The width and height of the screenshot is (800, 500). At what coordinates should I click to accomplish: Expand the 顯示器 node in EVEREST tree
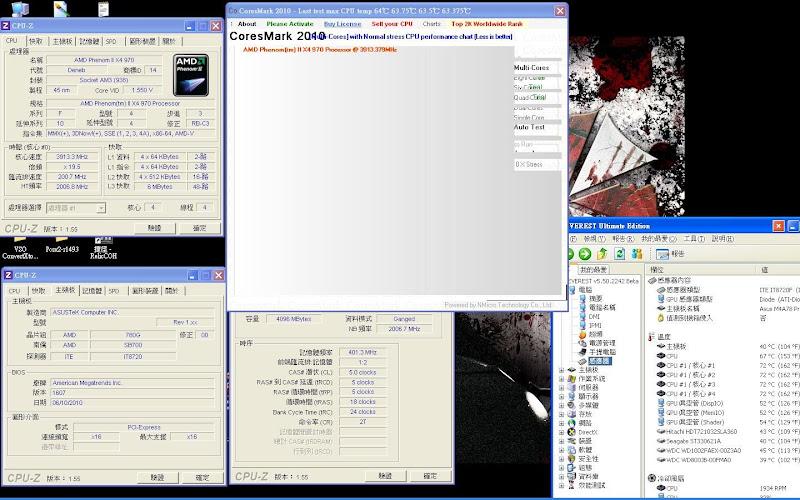click(x=562, y=396)
